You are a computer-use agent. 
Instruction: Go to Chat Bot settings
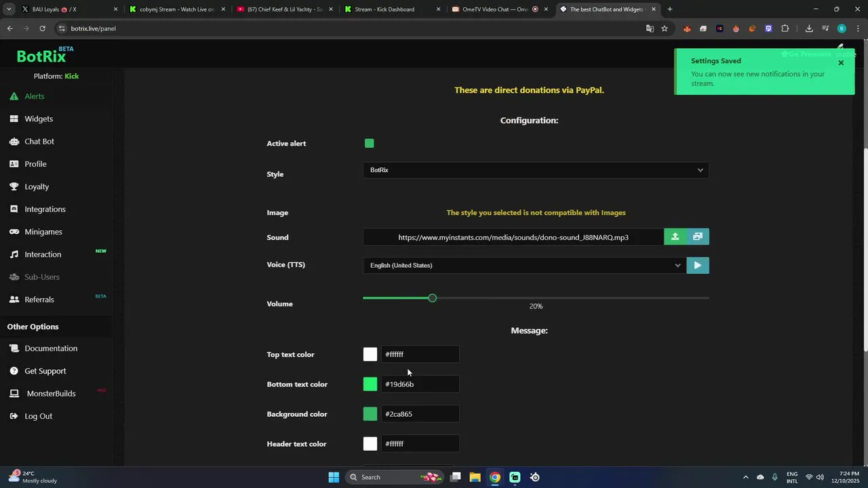(x=39, y=142)
